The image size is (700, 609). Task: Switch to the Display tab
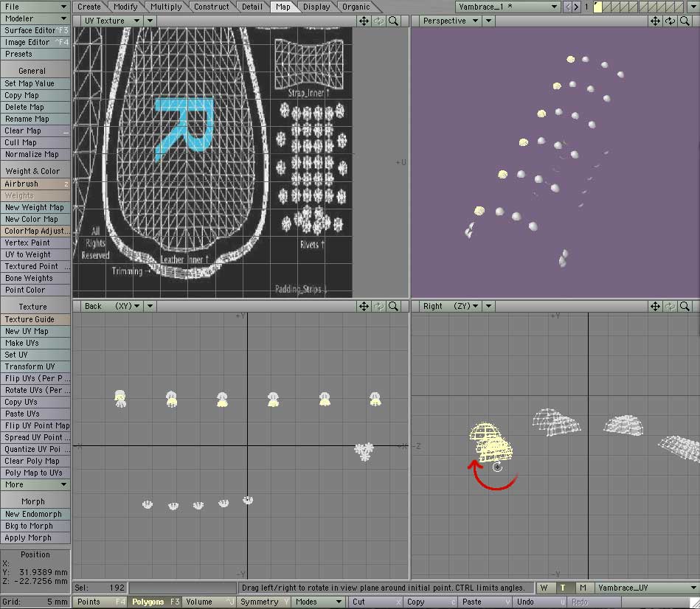point(316,7)
